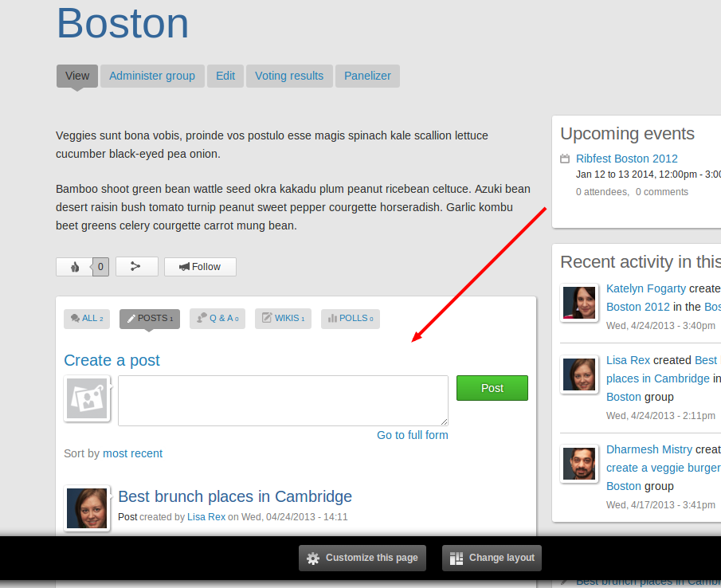Click the Follow button
This screenshot has width=721, height=588.
200,267
